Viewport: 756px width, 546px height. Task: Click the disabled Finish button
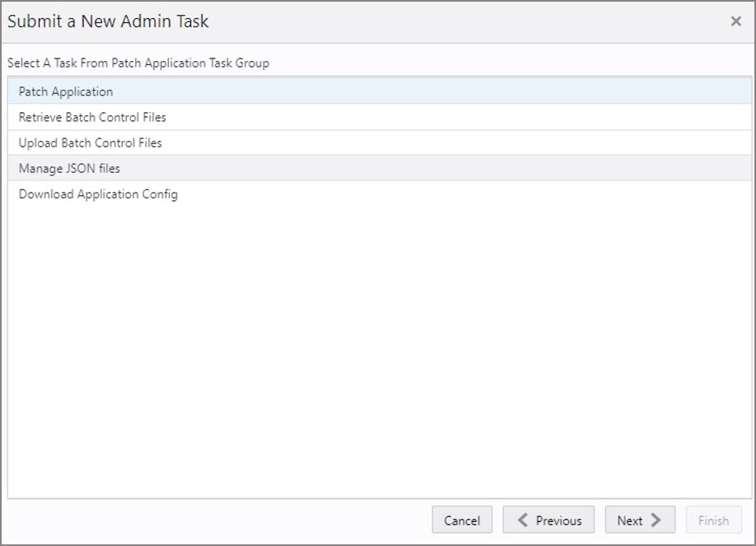pyautogui.click(x=714, y=520)
